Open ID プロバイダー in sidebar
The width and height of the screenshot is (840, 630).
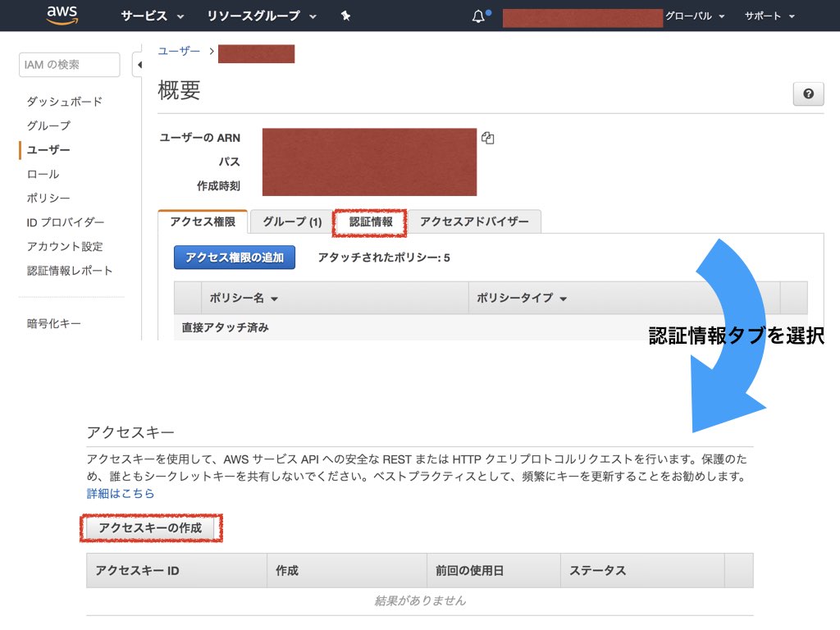point(66,222)
